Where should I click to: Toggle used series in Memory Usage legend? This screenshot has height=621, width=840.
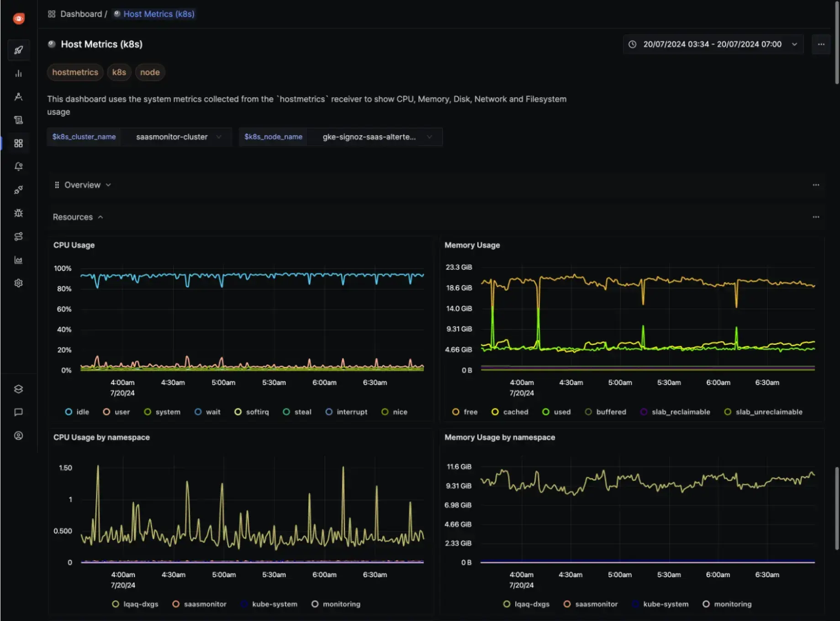[x=556, y=412]
